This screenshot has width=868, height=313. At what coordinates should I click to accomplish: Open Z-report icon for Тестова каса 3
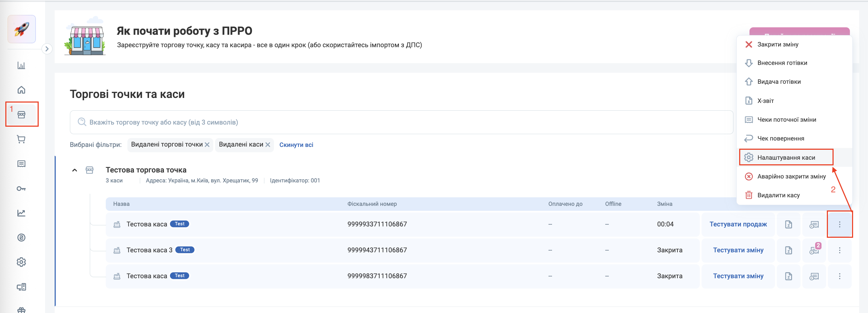click(789, 251)
